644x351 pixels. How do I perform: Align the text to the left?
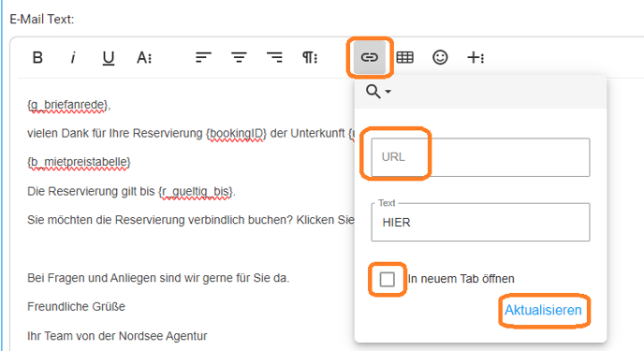click(203, 57)
